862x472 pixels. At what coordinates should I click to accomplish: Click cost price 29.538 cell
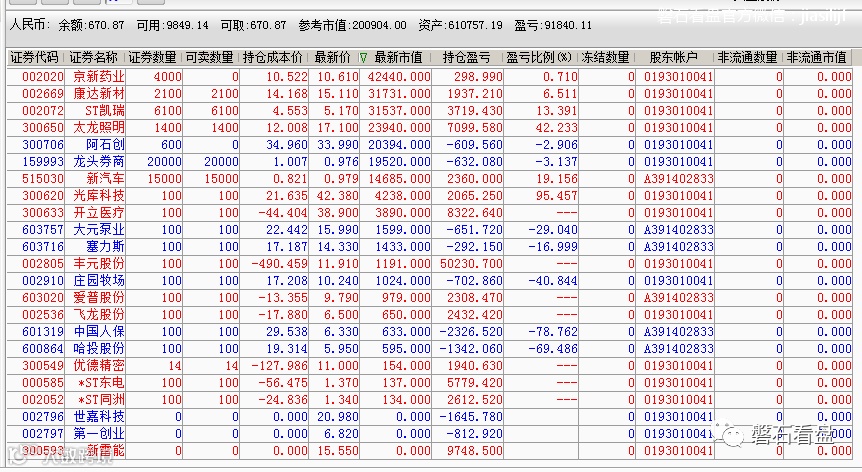coord(287,332)
